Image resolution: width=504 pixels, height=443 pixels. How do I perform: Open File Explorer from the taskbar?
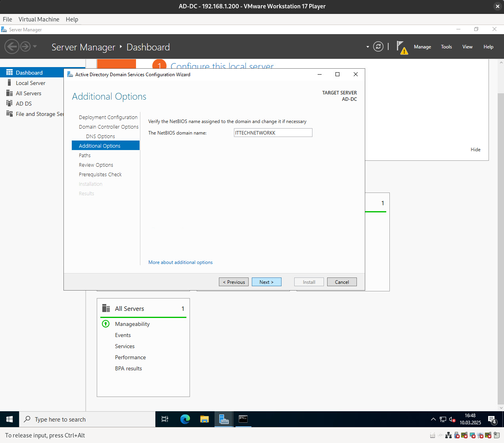tap(204, 419)
